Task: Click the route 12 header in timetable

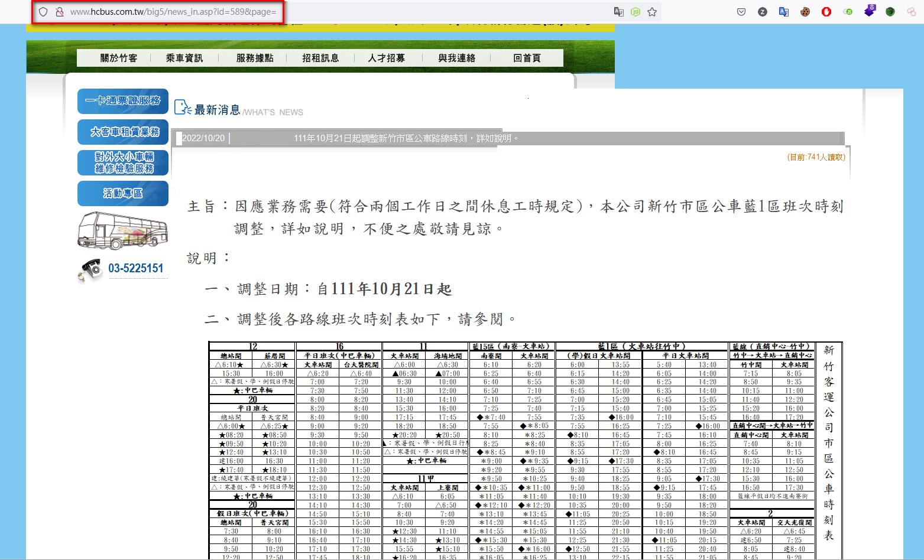Action: [x=252, y=347]
